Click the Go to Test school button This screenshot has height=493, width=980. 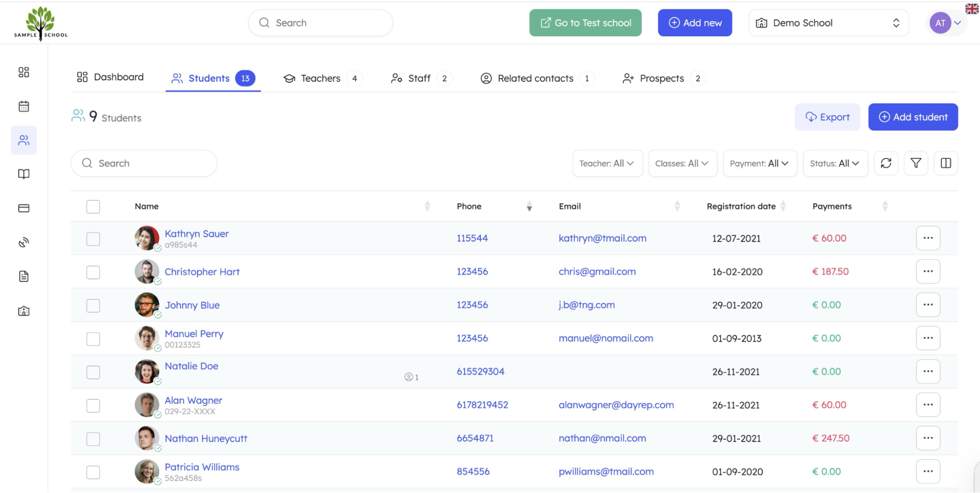point(585,23)
